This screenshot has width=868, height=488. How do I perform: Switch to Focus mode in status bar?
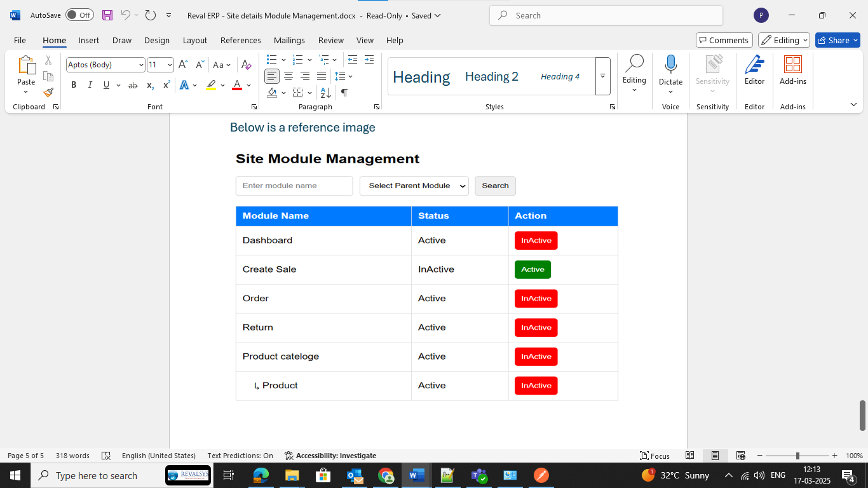[654, 456]
